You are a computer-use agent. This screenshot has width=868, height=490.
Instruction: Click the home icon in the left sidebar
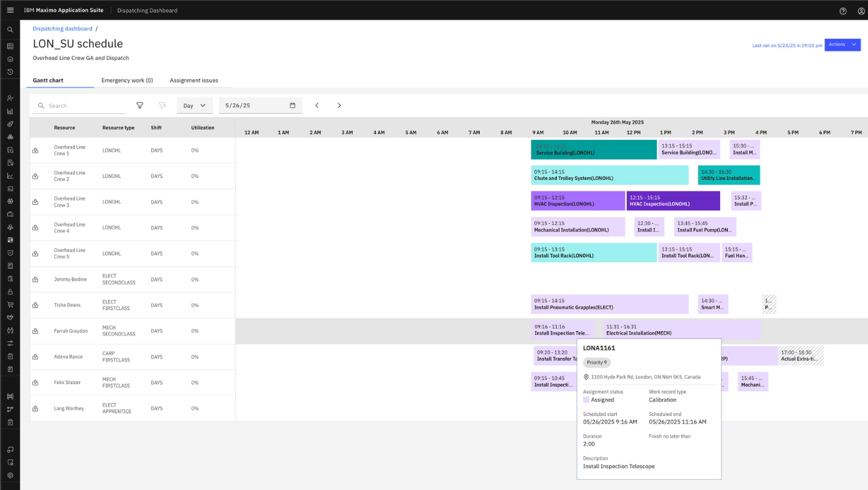[x=10, y=59]
